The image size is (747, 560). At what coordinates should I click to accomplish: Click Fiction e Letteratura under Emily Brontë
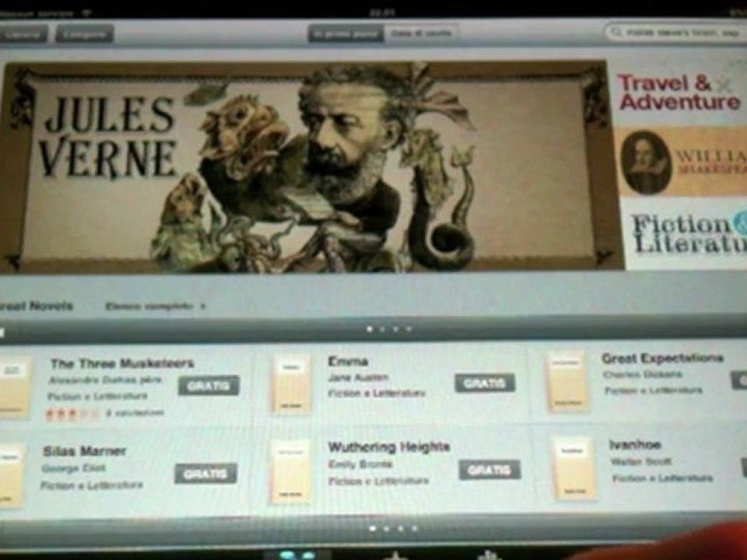pyautogui.click(x=378, y=481)
